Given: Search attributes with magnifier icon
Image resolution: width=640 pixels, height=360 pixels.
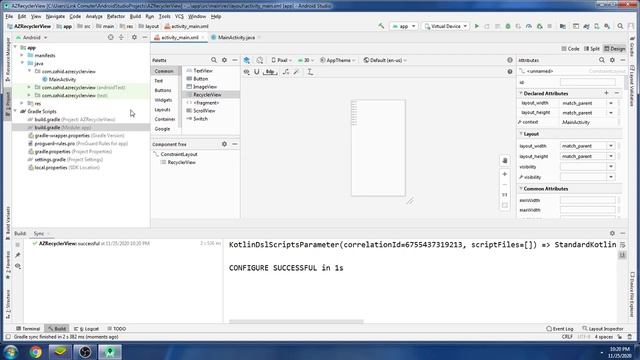Looking at the screenshot, I should click(x=602, y=60).
